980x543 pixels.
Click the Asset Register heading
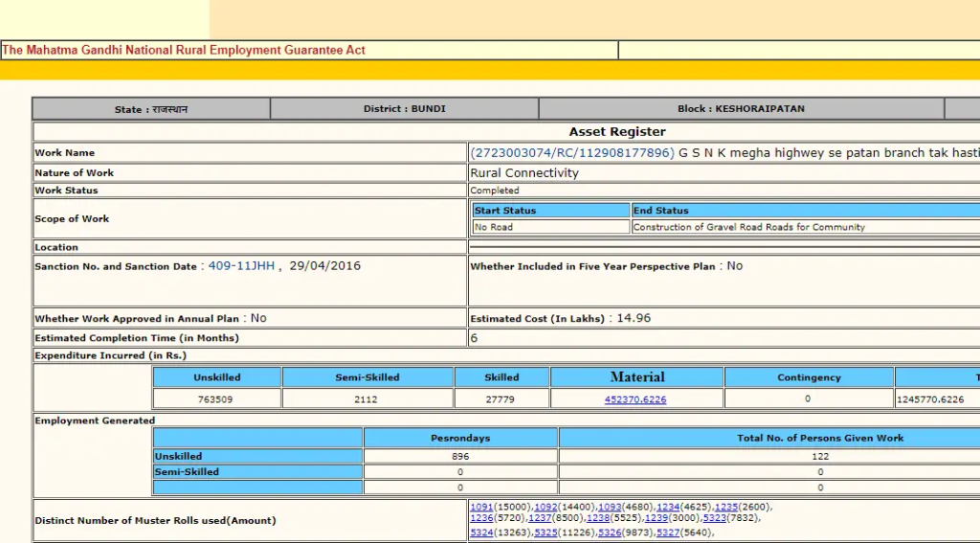click(617, 131)
